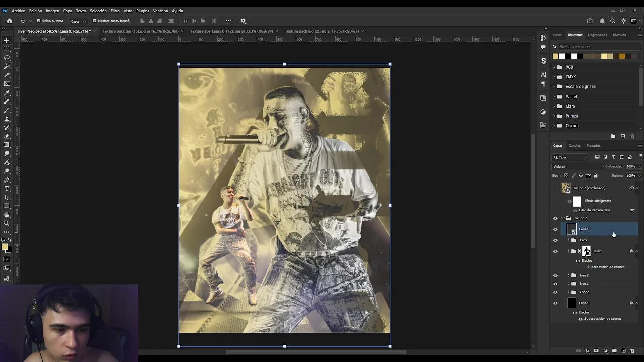Expand the RGB swatch folder
The width and height of the screenshot is (644, 362).
tap(554, 67)
